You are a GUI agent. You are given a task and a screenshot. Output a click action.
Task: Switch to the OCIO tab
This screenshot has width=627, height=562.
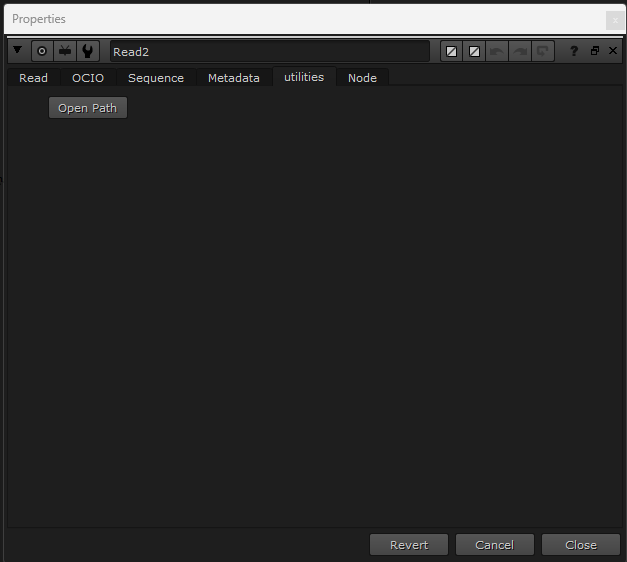coord(88,78)
